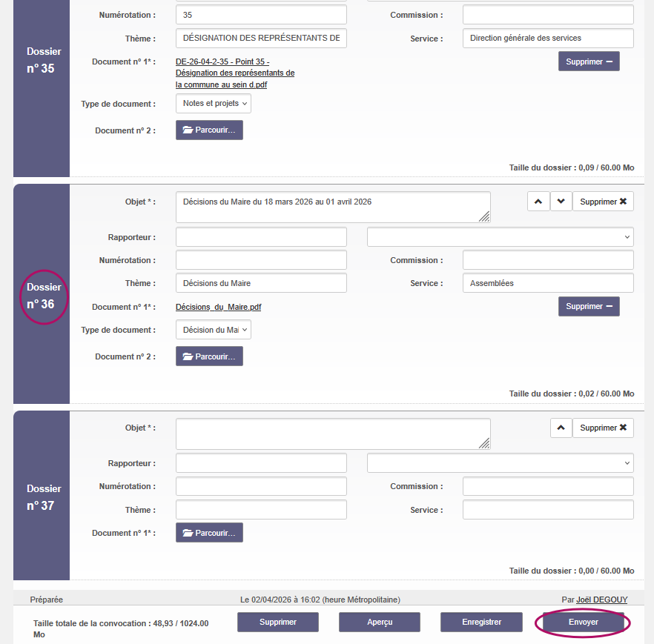
Task: Click Rapporteur text field in Dossier 37
Action: pos(261,463)
